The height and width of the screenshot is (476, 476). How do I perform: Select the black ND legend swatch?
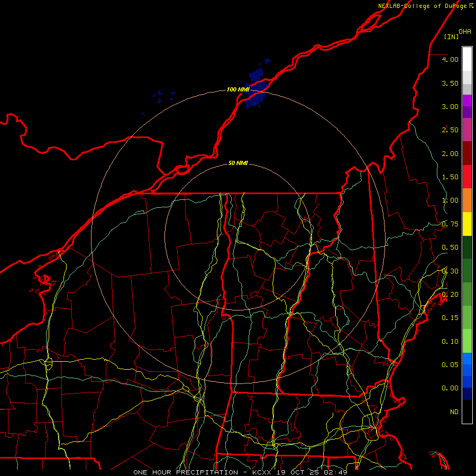(467, 411)
